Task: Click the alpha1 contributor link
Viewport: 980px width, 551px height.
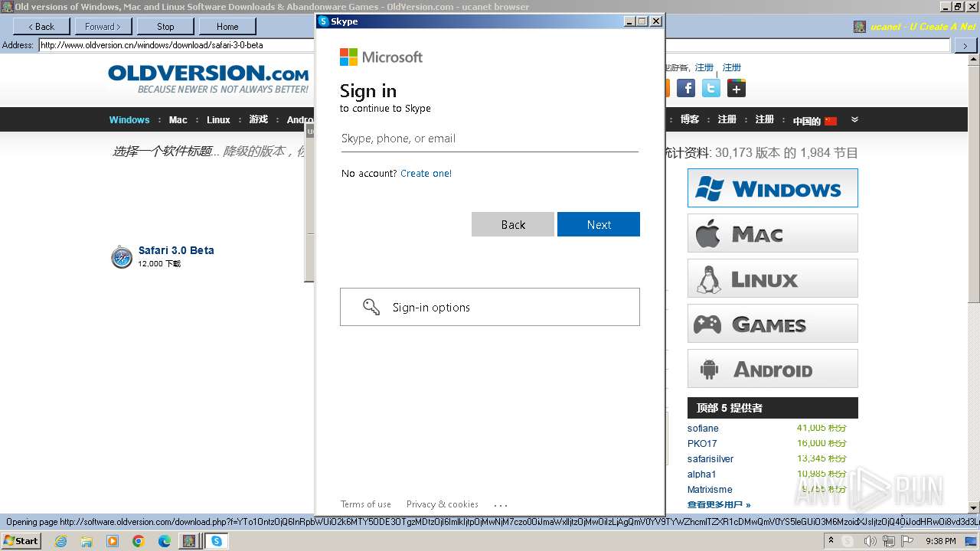Action: tap(701, 474)
